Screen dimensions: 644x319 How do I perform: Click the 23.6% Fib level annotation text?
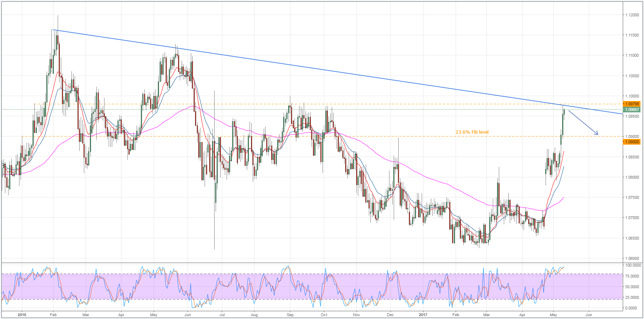pos(472,132)
